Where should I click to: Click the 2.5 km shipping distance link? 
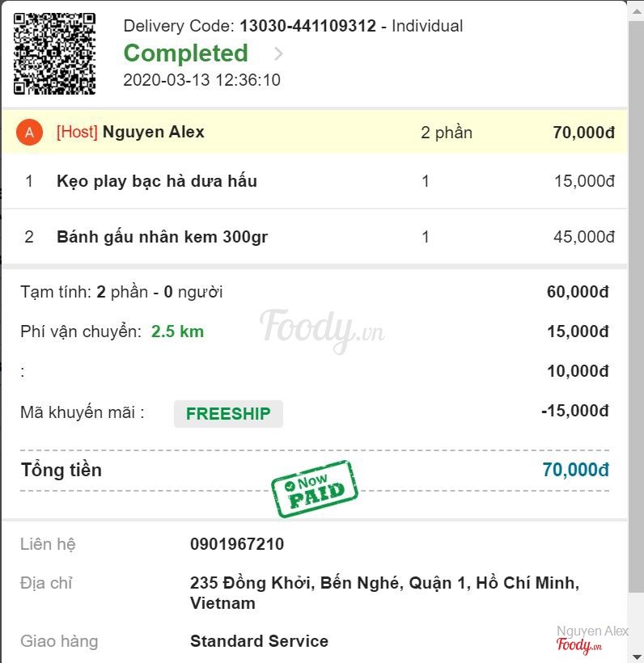tap(178, 331)
